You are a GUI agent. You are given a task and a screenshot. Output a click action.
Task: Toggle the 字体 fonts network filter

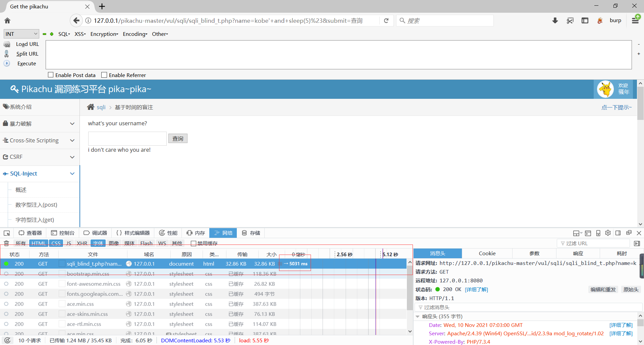[x=98, y=243]
